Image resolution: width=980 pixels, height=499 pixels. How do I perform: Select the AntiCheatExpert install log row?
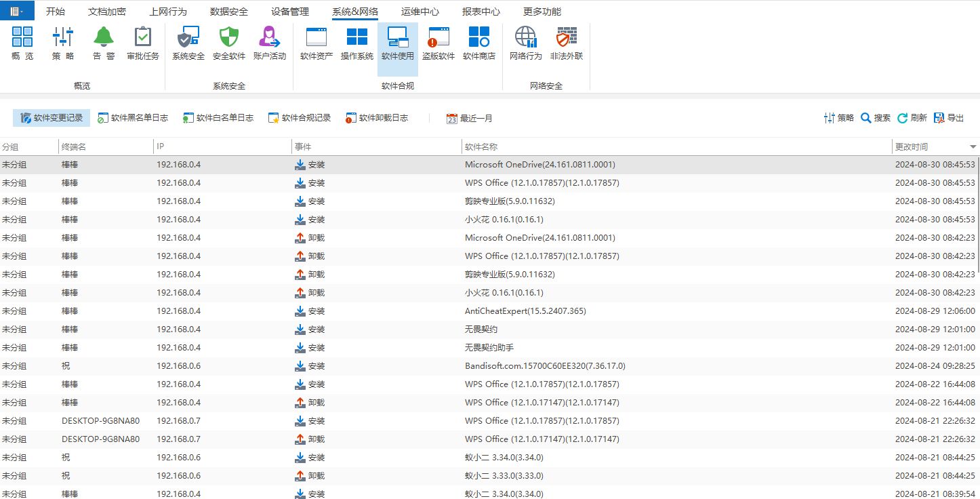(488, 311)
